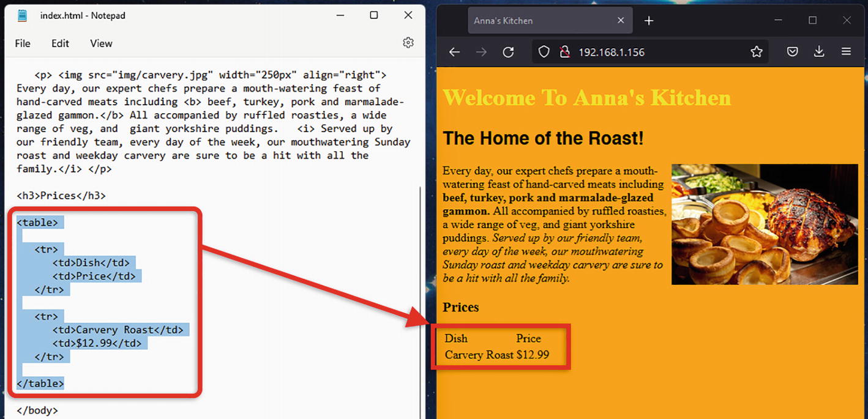Image resolution: width=868 pixels, height=419 pixels.
Task: Open Notepad settings gear icon
Action: pyautogui.click(x=408, y=43)
